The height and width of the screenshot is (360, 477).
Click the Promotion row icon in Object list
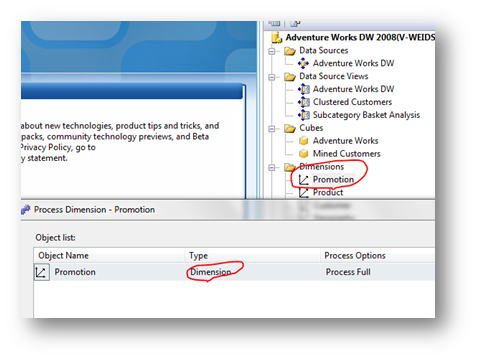pyautogui.click(x=41, y=272)
